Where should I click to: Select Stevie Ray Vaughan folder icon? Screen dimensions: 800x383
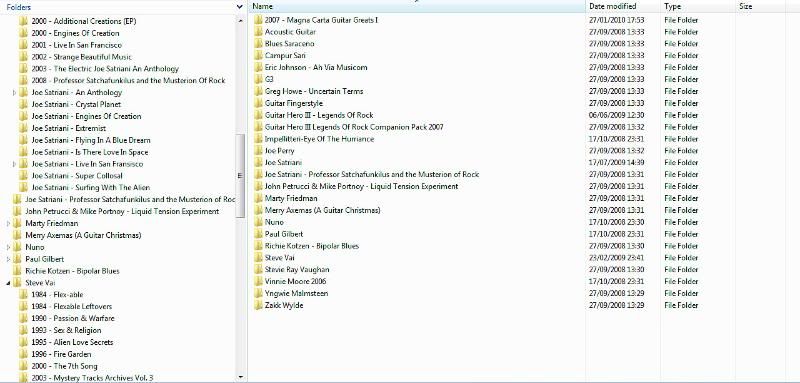coord(258,269)
